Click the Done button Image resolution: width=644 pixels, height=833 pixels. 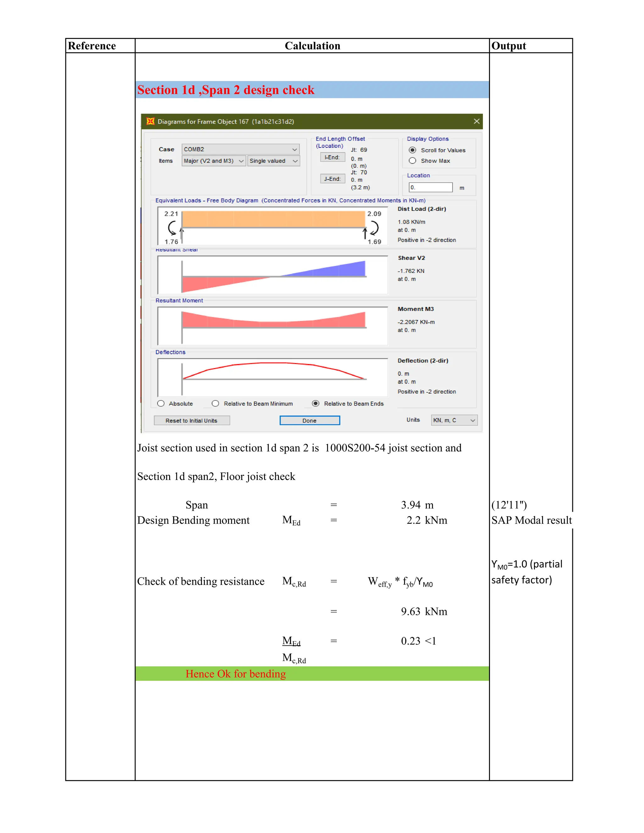(310, 421)
